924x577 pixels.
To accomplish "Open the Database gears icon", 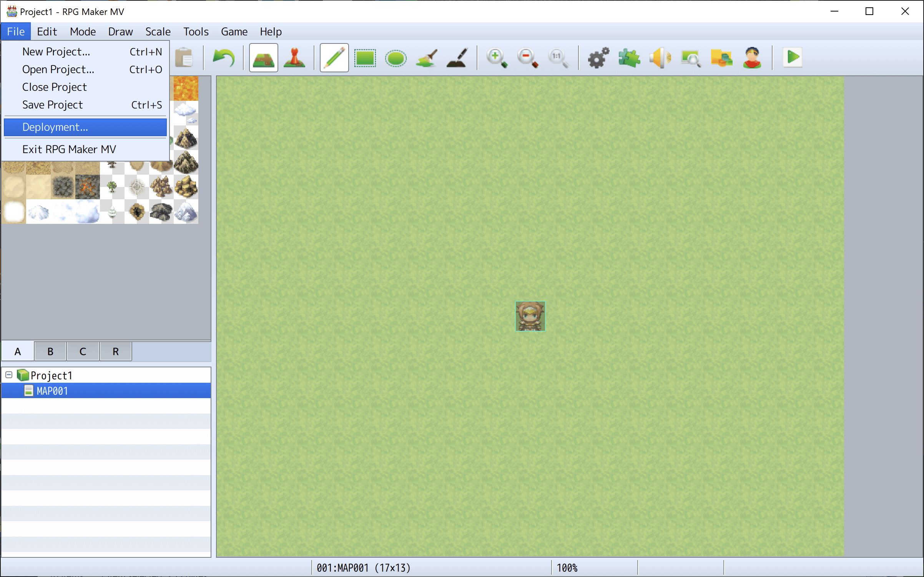I will 598,58.
